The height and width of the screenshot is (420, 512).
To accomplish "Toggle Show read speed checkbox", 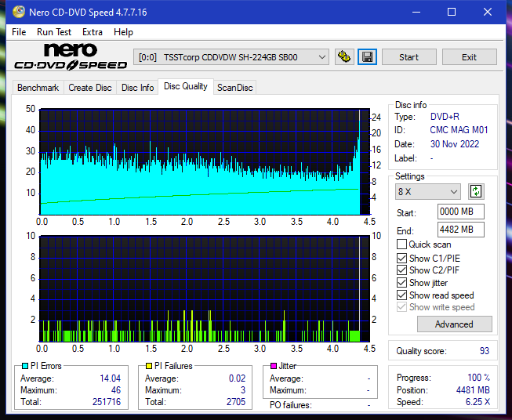I will 401,295.
